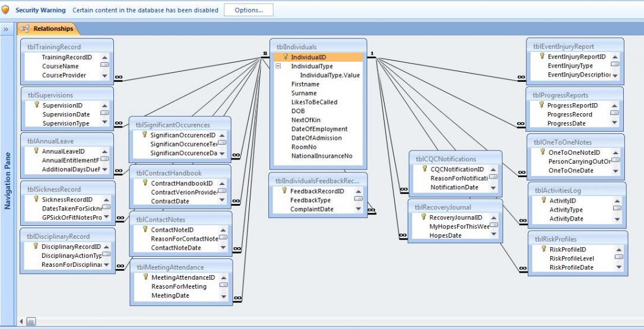
Task: Click the horizontal scrollbar left arrow at bottom
Action: [x=21, y=321]
